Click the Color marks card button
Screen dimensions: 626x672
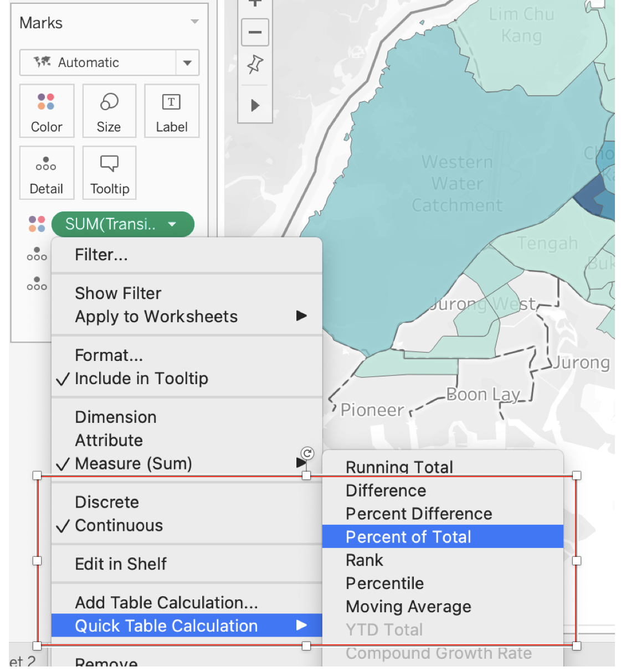(x=47, y=111)
